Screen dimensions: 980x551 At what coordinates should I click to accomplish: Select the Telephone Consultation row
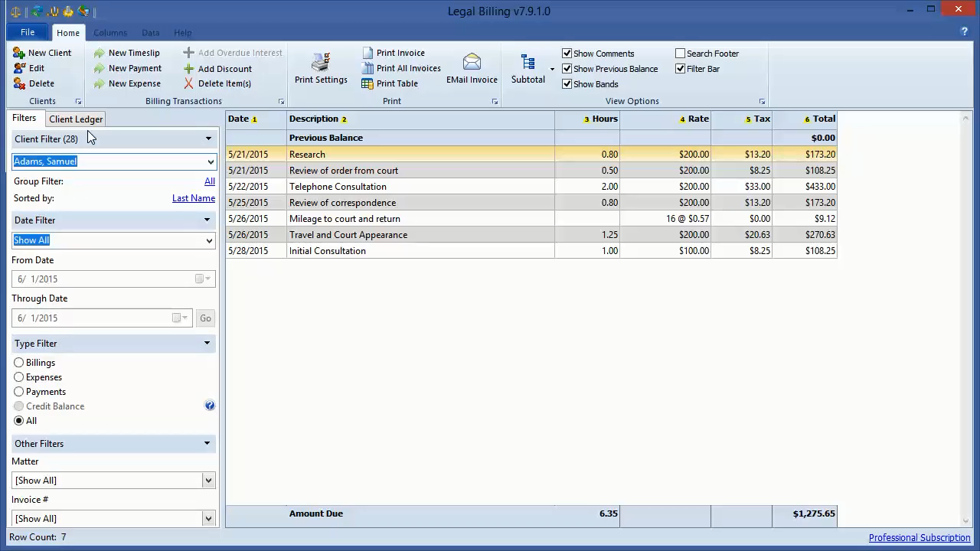tap(531, 187)
